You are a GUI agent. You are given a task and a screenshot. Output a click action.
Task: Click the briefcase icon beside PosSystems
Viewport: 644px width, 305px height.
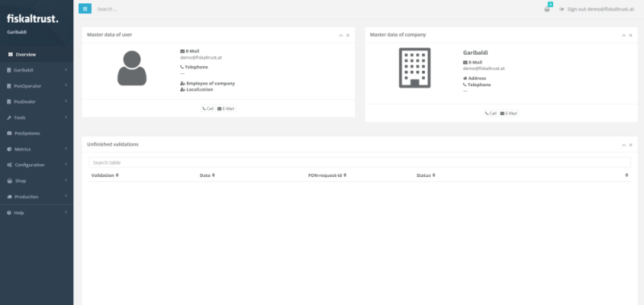pyautogui.click(x=10, y=134)
